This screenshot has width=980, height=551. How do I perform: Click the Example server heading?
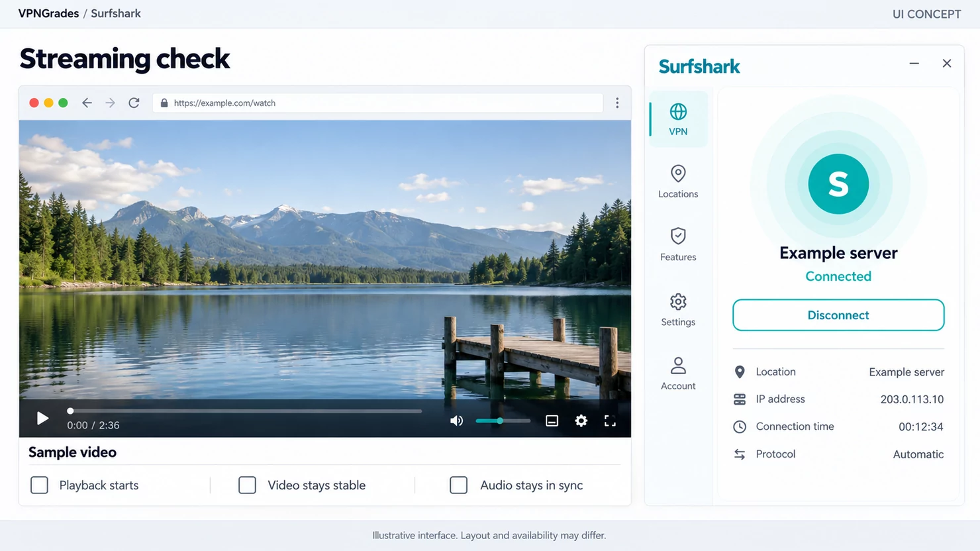pos(838,253)
